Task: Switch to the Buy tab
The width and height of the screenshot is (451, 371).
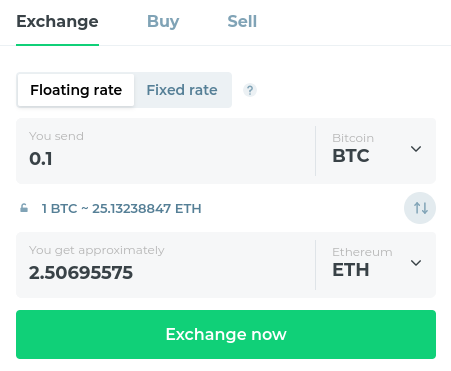Action: click(x=163, y=21)
